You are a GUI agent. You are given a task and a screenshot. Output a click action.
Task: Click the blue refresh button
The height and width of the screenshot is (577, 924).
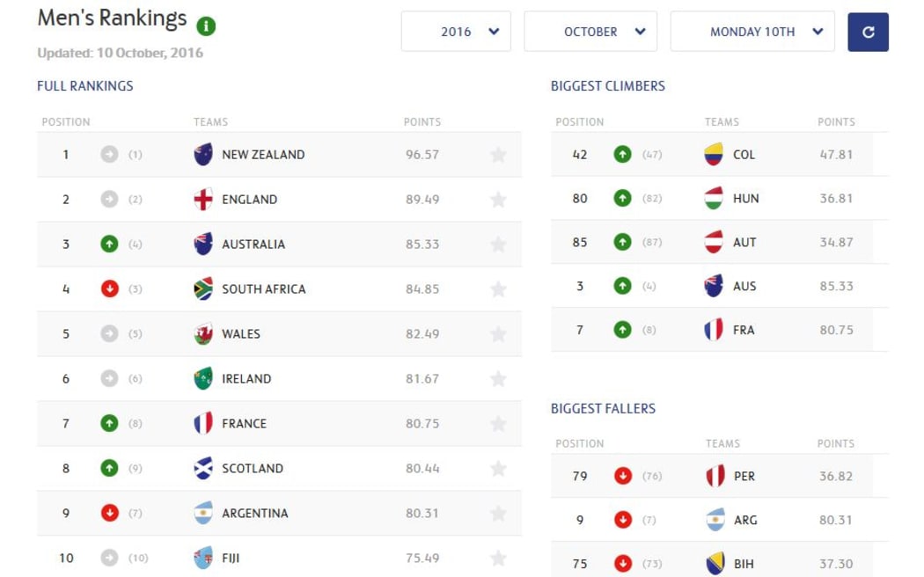(868, 32)
